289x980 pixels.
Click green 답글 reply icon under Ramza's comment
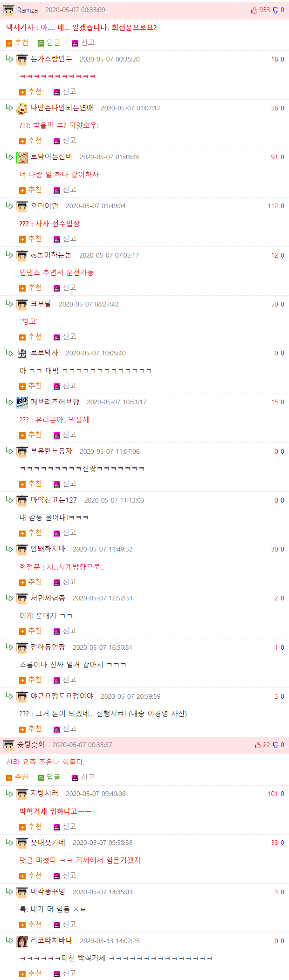41,43
